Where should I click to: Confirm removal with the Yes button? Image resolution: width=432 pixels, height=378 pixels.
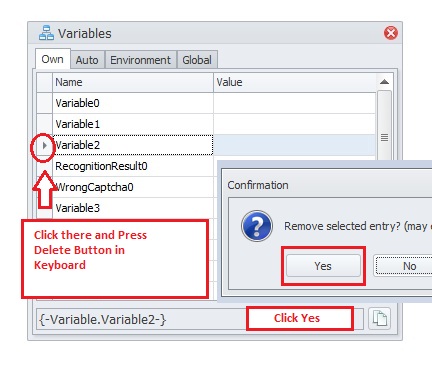point(323,266)
